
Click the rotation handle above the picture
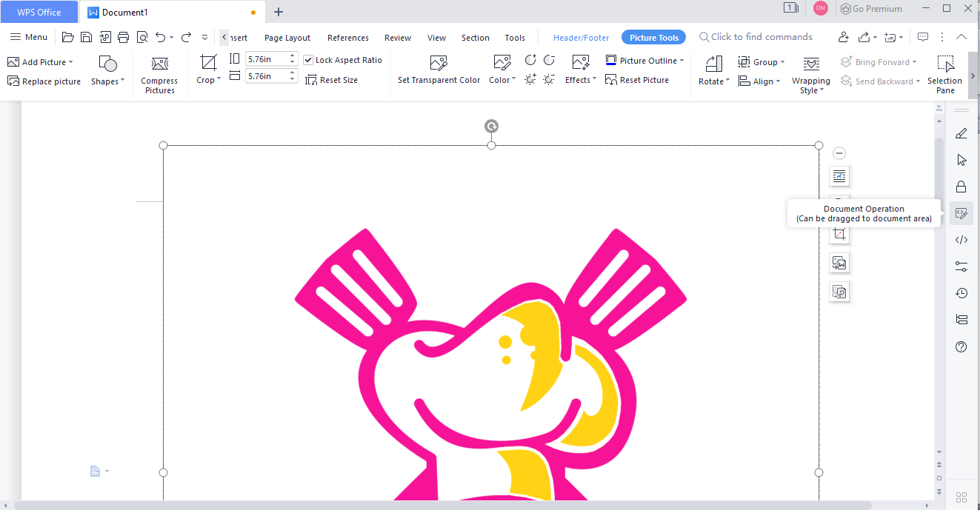(491, 127)
